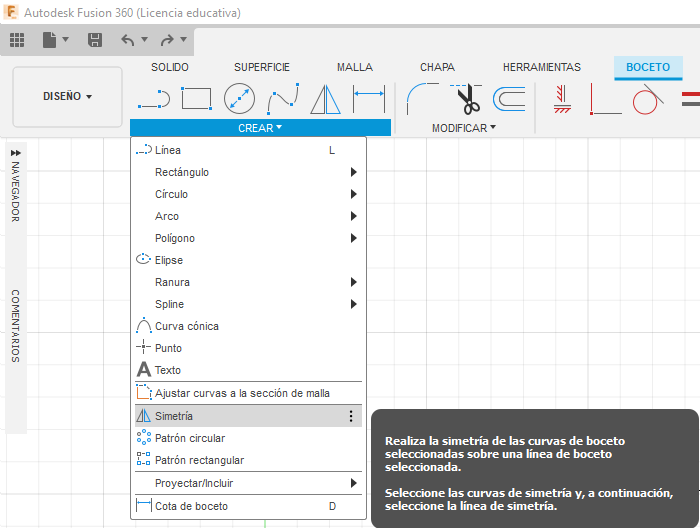Choose Línea from the CREAR menu

pos(248,150)
